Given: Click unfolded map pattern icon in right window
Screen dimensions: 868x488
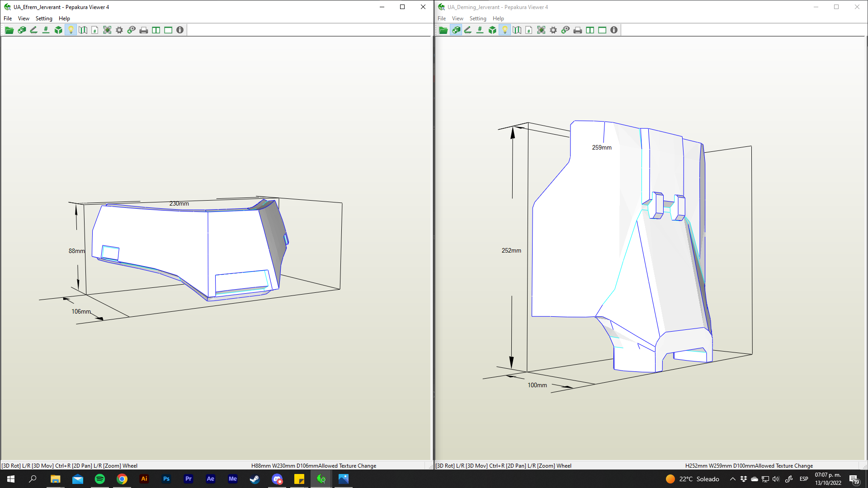Looking at the screenshot, I should (x=517, y=30).
